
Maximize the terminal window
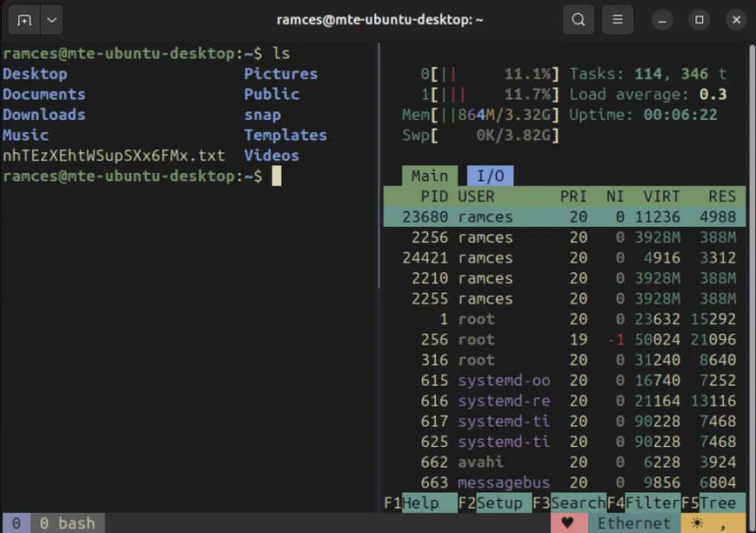click(x=699, y=19)
